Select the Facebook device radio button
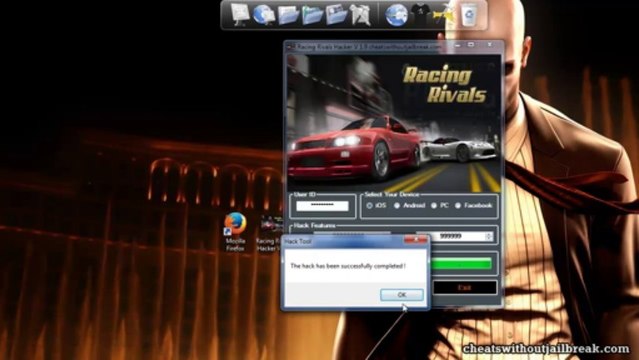Image resolution: width=639 pixels, height=360 pixels. click(x=458, y=205)
